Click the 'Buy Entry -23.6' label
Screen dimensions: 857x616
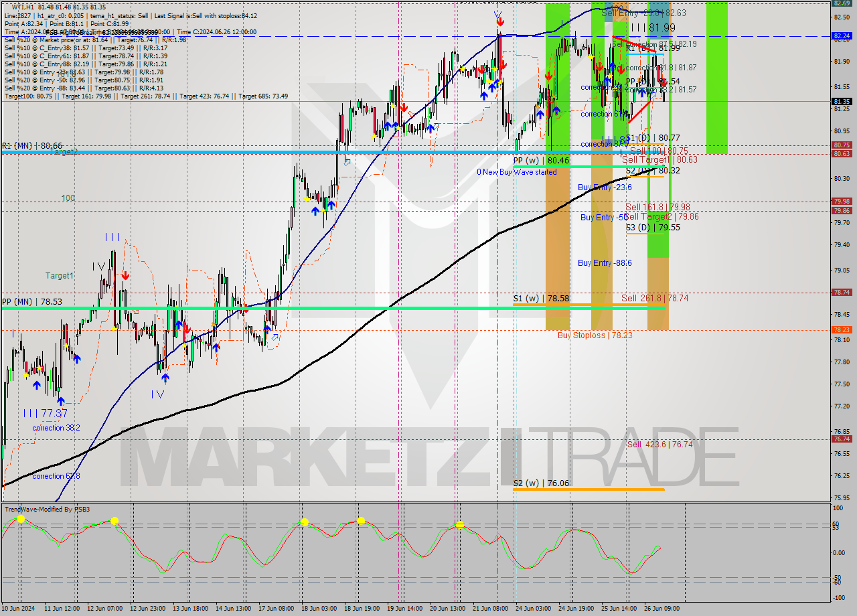pos(605,187)
